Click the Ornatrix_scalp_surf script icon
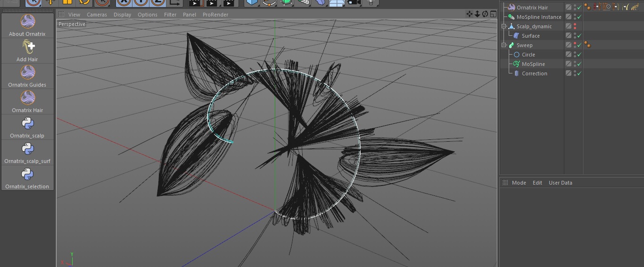Viewport: 644px width, 267px height. [x=27, y=149]
